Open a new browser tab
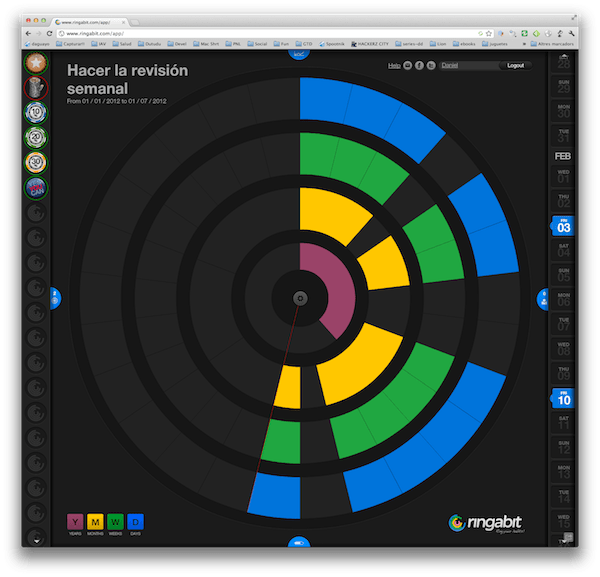 click(135, 23)
